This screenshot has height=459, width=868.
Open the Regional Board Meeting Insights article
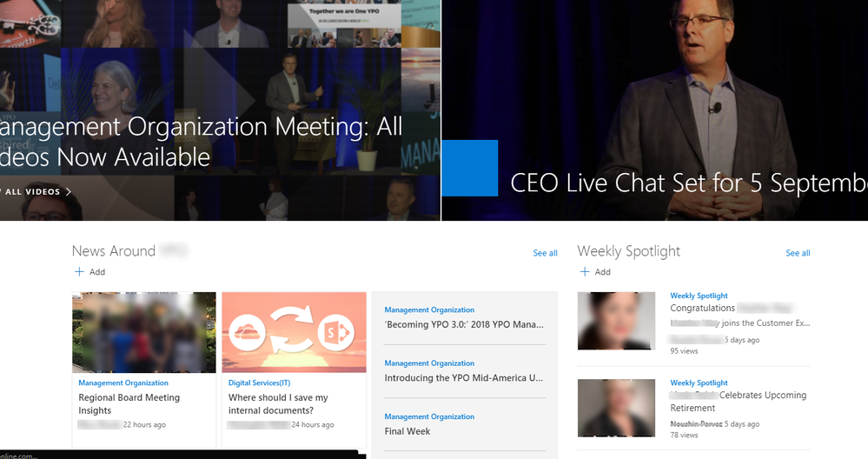[129, 403]
